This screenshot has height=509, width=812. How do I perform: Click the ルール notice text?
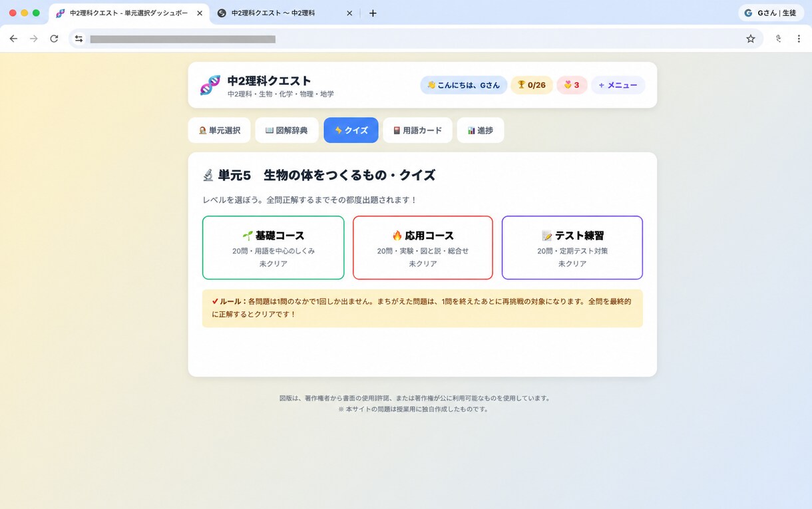coord(423,308)
